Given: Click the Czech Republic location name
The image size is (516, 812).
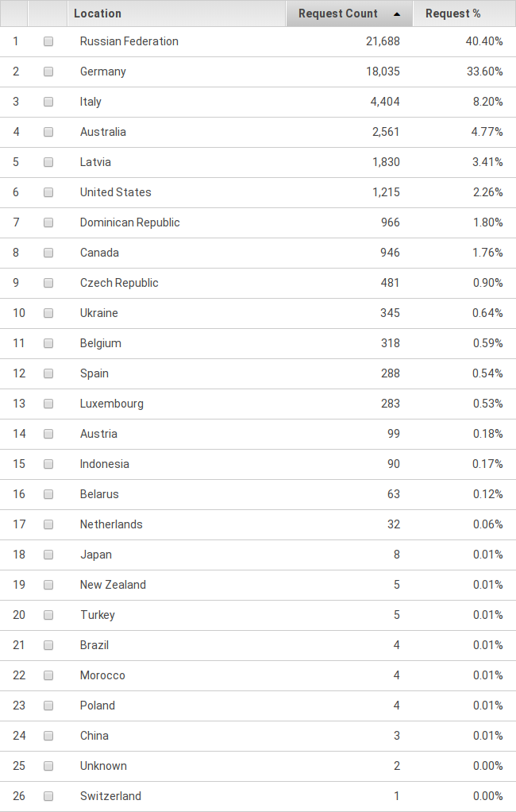Looking at the screenshot, I should [x=119, y=283].
